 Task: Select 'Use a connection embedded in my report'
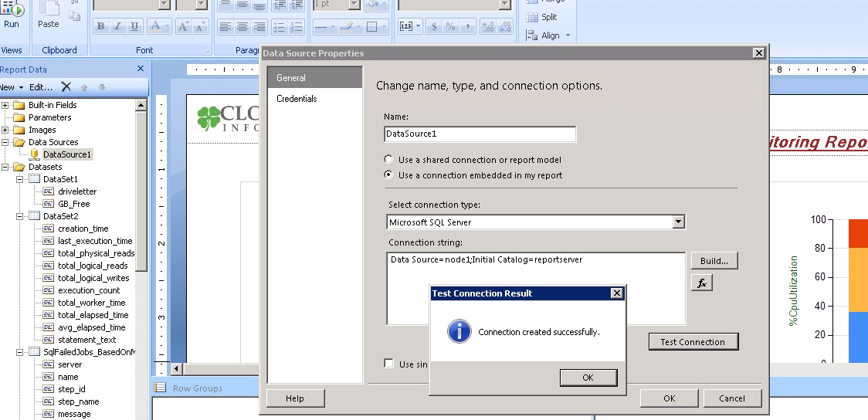(x=388, y=175)
